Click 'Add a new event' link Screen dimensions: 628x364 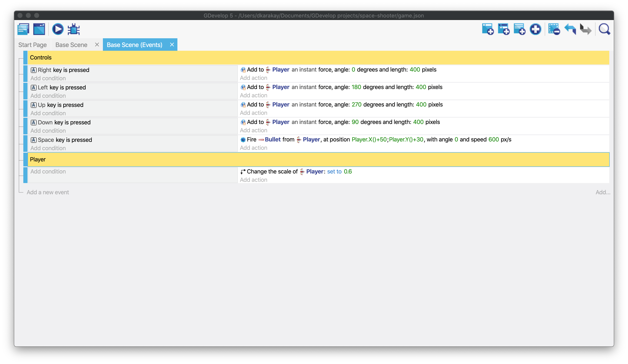tap(48, 192)
